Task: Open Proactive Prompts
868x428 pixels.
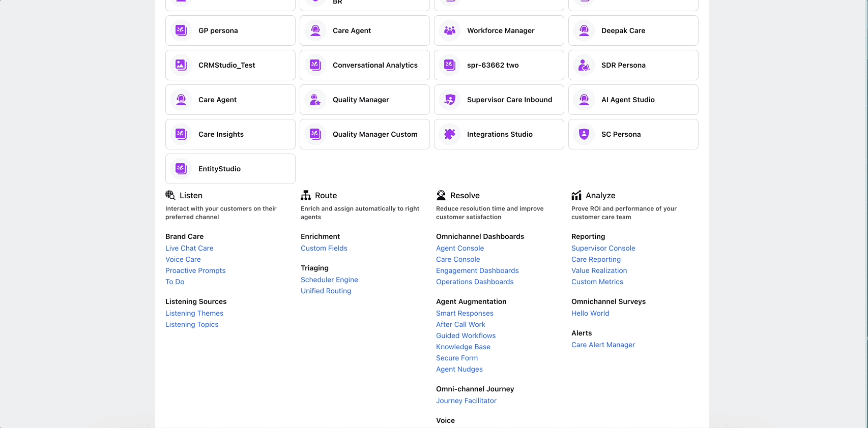Action: [x=195, y=270]
